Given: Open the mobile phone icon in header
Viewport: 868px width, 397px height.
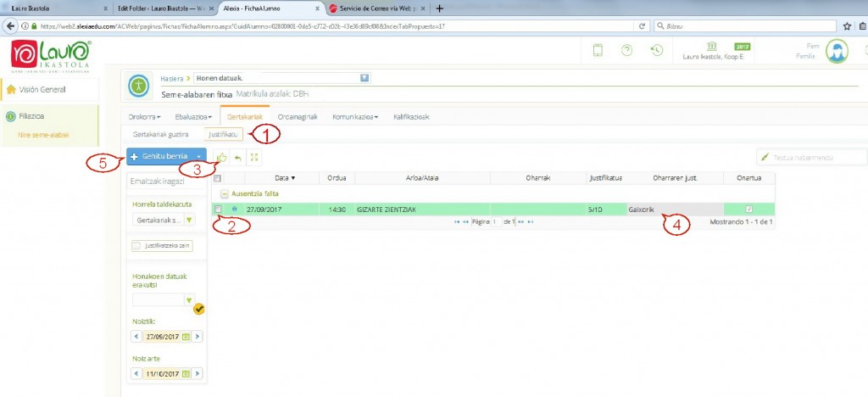Looking at the screenshot, I should (598, 50).
